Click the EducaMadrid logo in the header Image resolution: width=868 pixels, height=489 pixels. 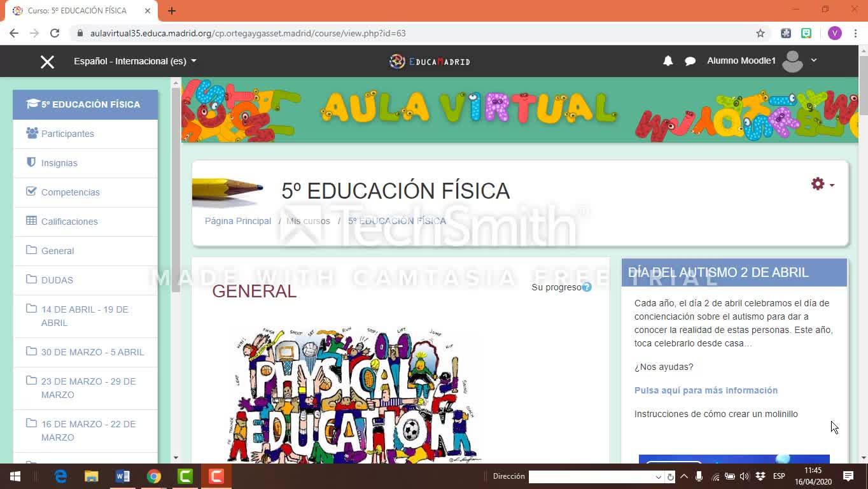click(430, 61)
